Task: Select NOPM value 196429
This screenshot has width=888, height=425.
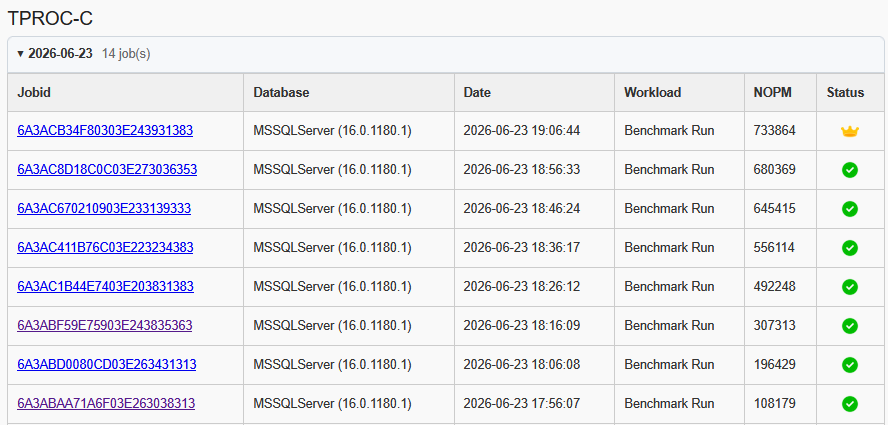Action: point(774,364)
